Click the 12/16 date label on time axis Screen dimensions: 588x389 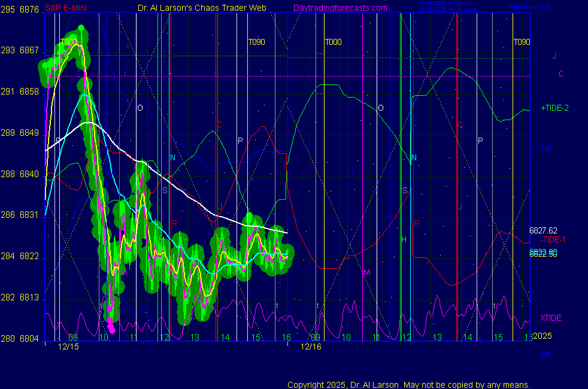click(311, 347)
